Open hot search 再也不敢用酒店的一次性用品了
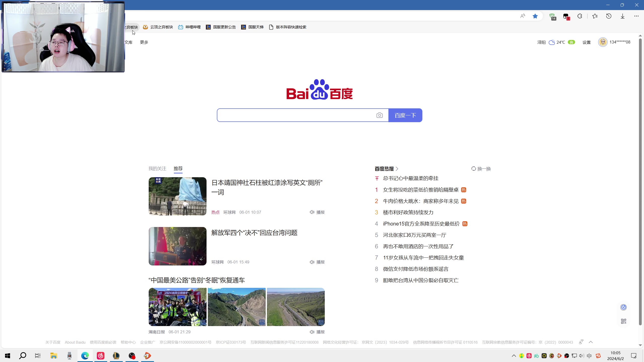The image size is (644, 362). pos(418,246)
